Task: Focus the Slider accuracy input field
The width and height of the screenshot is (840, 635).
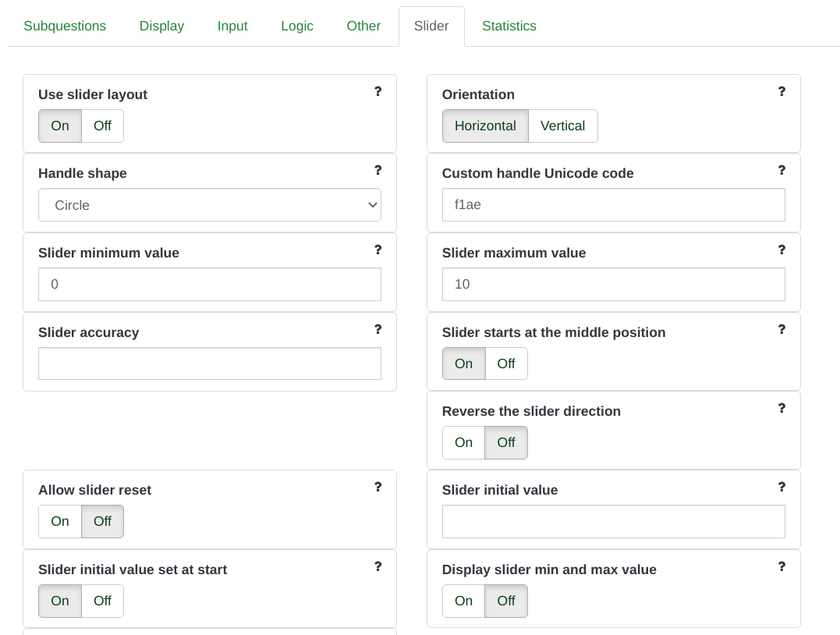Action: [x=210, y=364]
